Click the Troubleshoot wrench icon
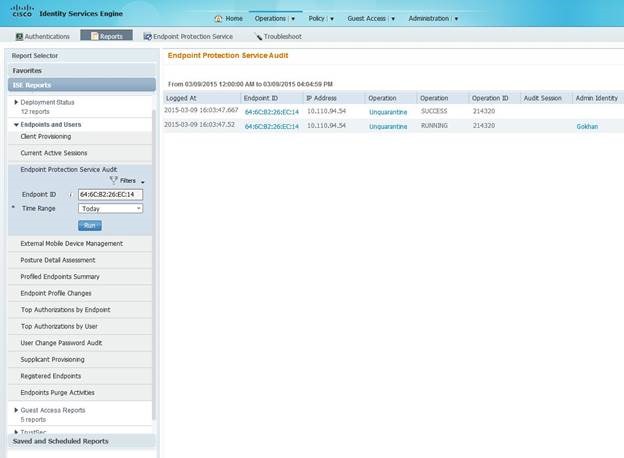This screenshot has height=458, width=624. (x=259, y=37)
